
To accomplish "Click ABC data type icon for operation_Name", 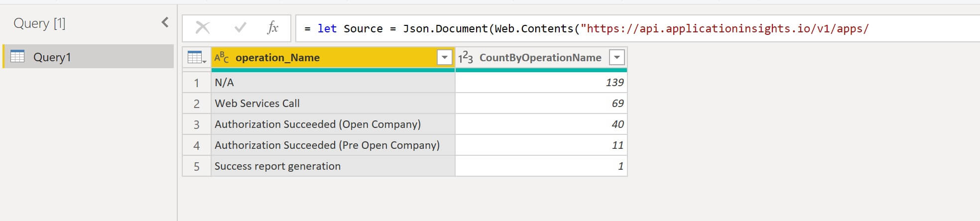I will [222, 58].
